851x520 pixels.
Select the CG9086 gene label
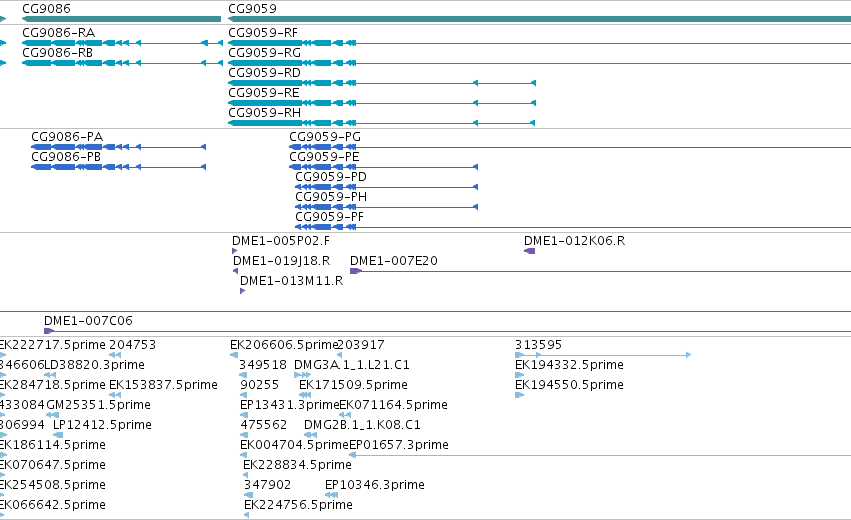click(x=46, y=9)
